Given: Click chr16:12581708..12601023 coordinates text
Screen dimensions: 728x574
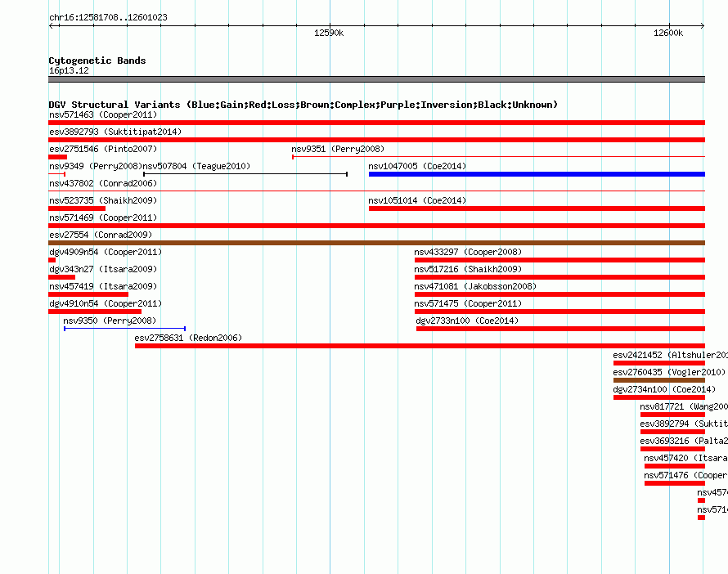Looking at the screenshot, I should click(108, 17).
